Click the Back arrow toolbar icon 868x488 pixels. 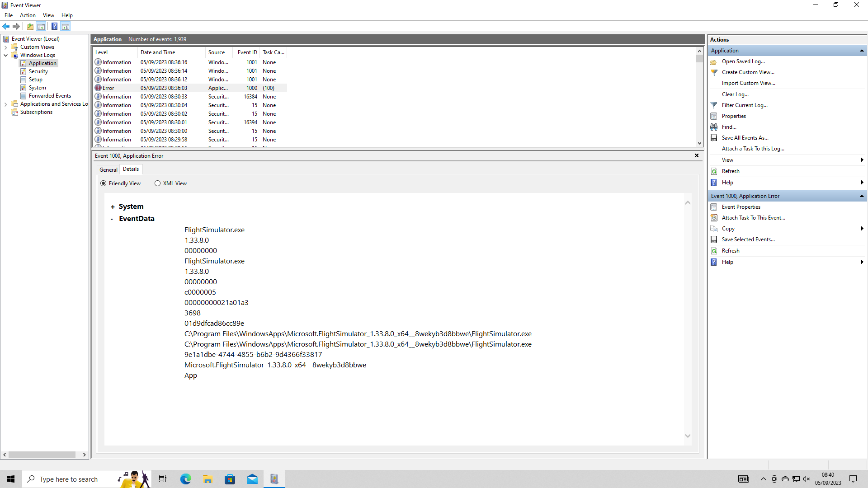tap(6, 26)
